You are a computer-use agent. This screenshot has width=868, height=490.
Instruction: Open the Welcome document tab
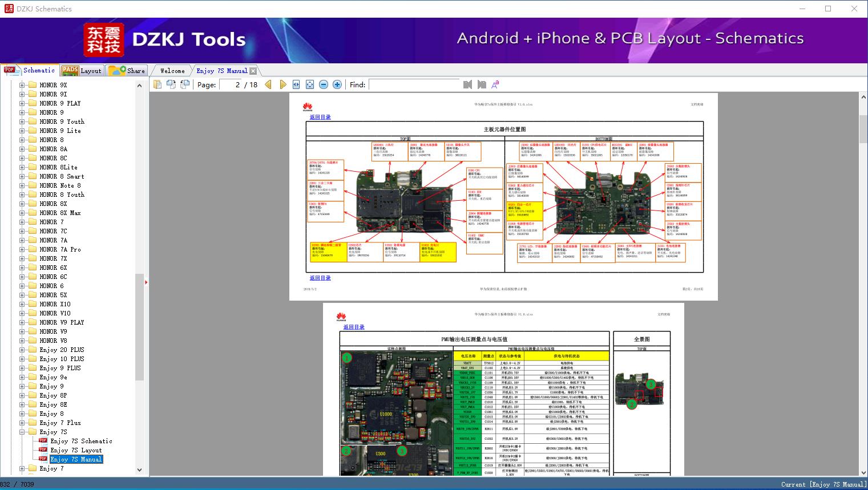tap(172, 71)
